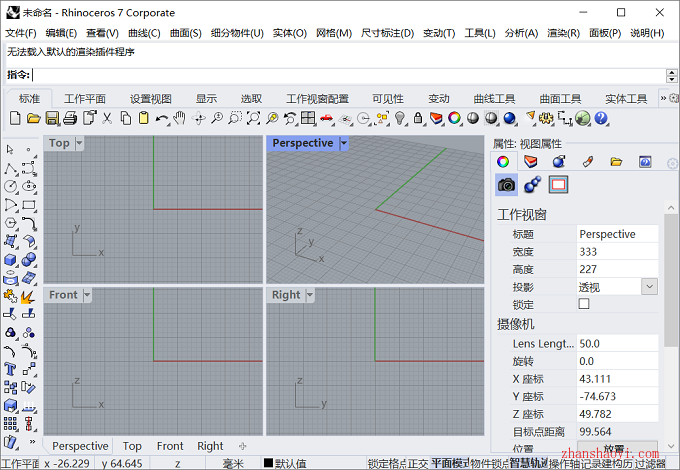Select the four-viewport layout icon
This screenshot has height=470, width=680.
pyautogui.click(x=308, y=118)
